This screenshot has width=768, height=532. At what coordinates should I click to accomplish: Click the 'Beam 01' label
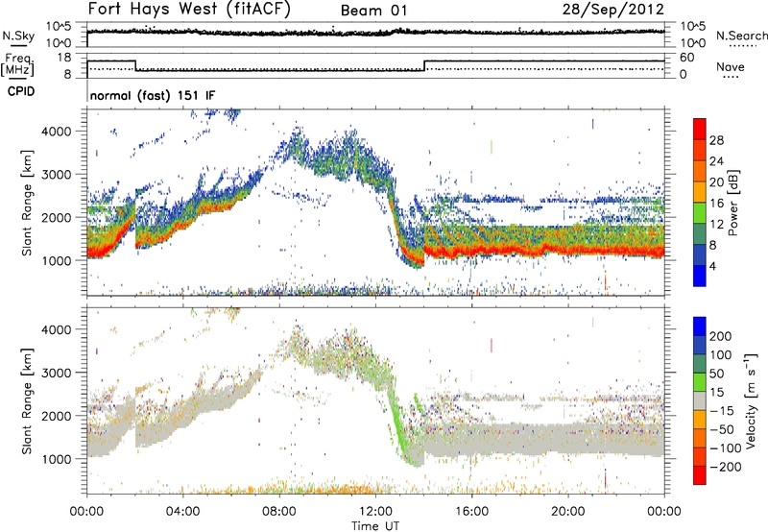click(x=373, y=11)
